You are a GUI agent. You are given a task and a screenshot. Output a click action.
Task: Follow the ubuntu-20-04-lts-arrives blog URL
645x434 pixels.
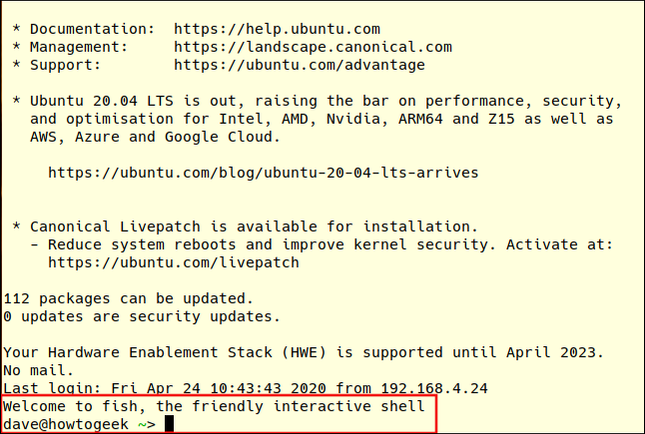pyautogui.click(x=263, y=172)
